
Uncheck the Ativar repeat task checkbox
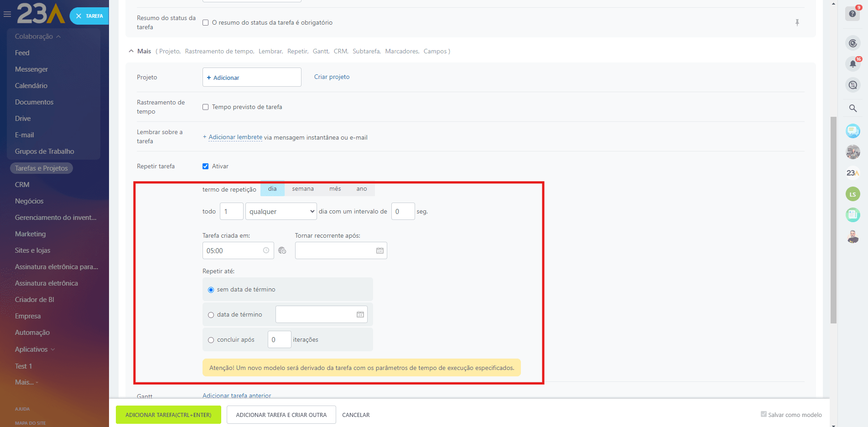tap(206, 167)
